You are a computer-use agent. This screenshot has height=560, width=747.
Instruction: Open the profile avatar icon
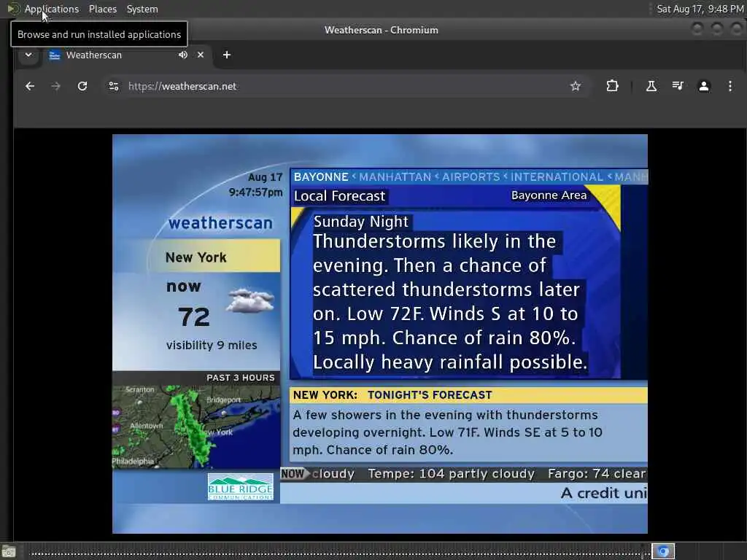tap(704, 86)
